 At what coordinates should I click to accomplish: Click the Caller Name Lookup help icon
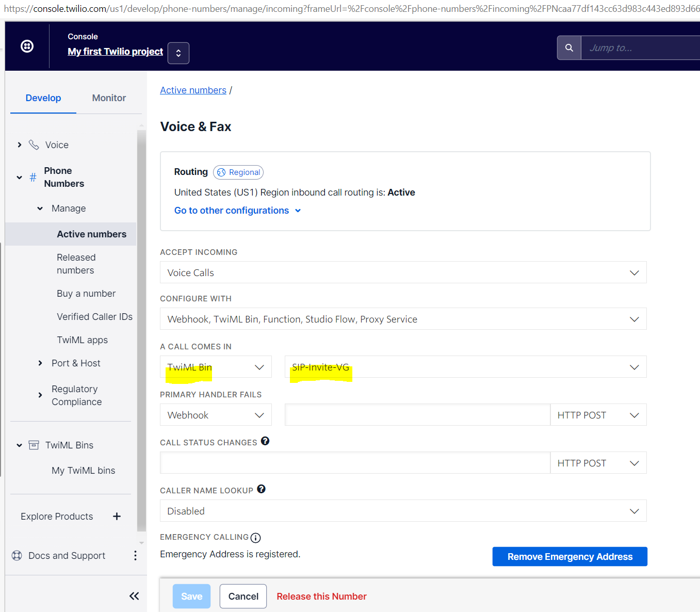pos(262,489)
